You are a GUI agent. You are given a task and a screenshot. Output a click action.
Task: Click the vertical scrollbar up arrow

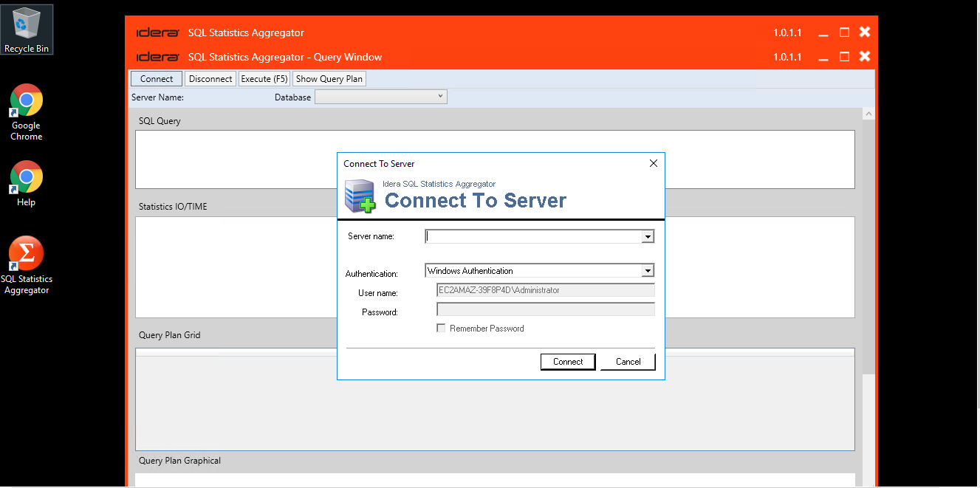(868, 114)
